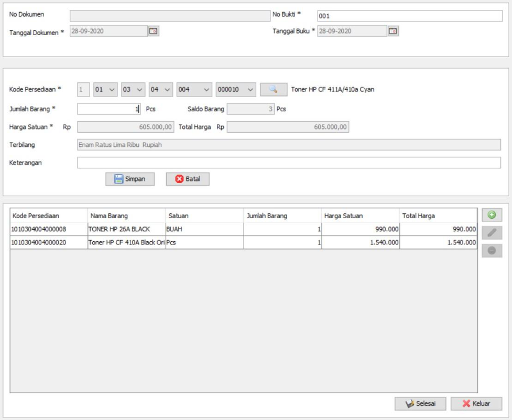Click the No Bukti input field
Viewport: 512px width, 420px height.
[410, 16]
